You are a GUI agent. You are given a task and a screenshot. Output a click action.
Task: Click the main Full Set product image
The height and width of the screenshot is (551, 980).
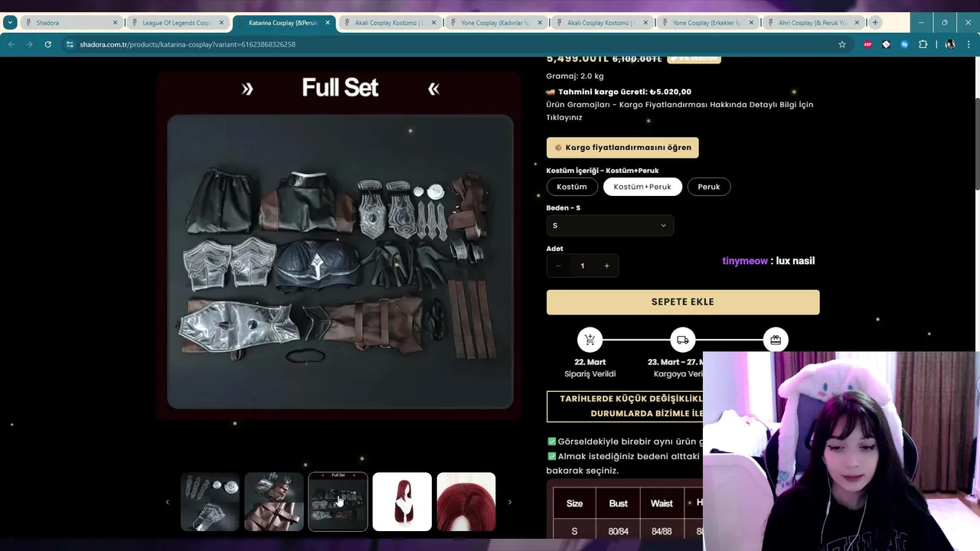pos(340,261)
